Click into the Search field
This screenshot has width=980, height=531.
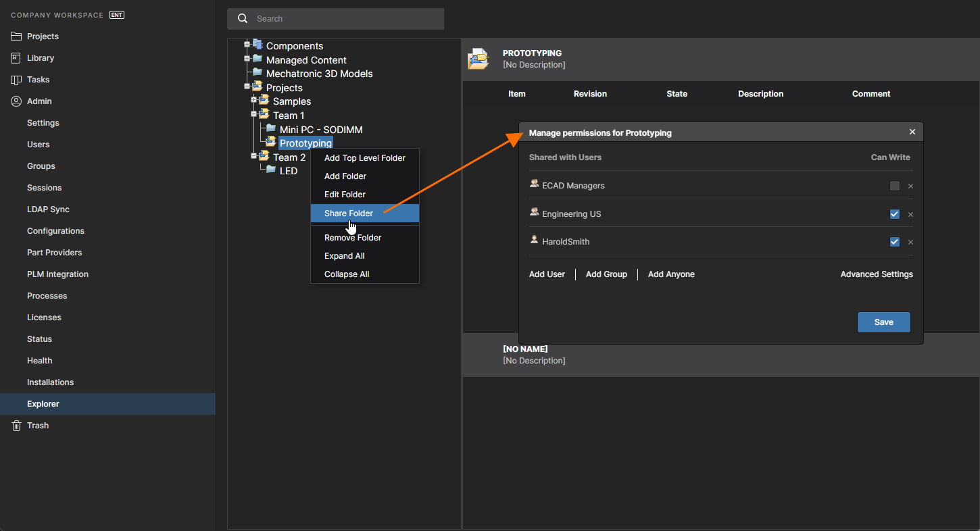click(345, 19)
